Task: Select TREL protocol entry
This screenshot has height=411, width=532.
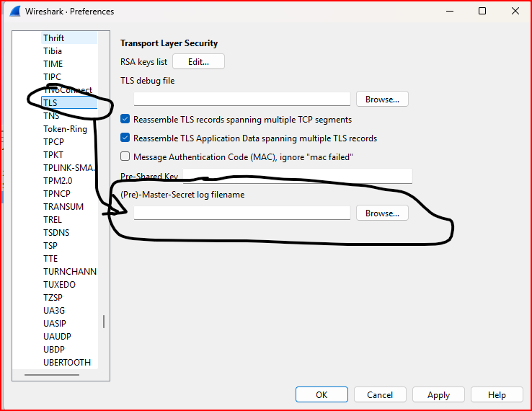Action: [x=53, y=220]
